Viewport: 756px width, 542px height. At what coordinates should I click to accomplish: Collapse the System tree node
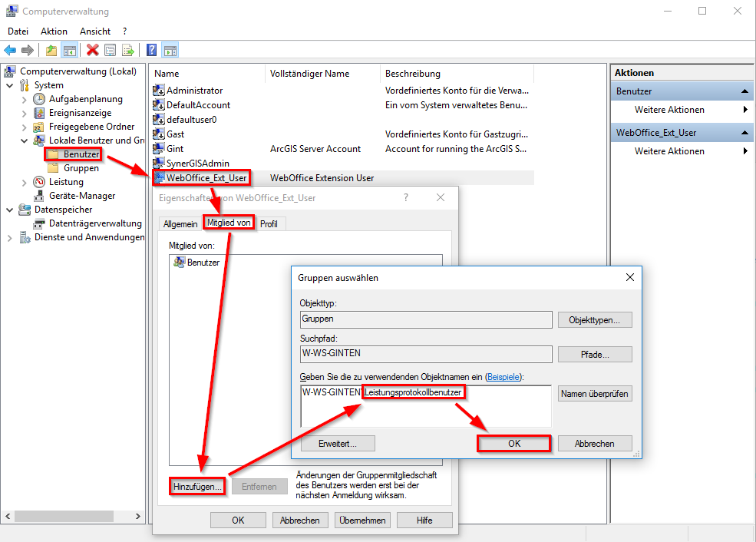click(x=10, y=85)
